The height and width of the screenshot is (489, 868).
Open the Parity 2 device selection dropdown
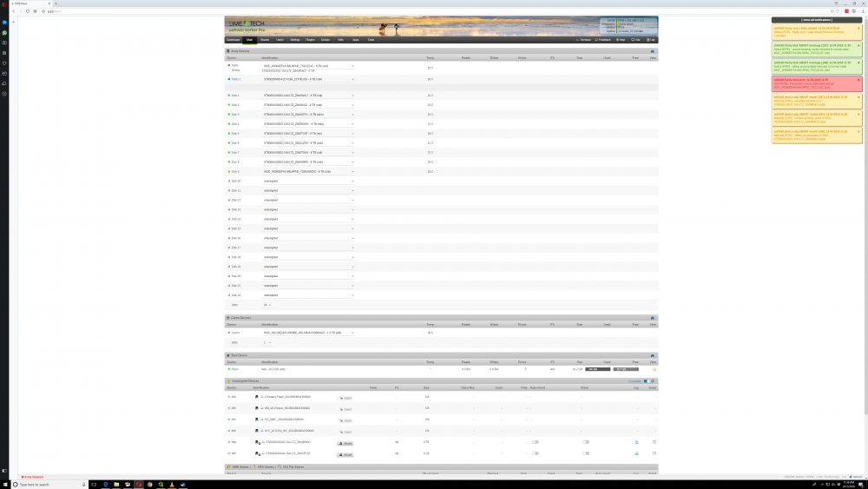(308, 79)
